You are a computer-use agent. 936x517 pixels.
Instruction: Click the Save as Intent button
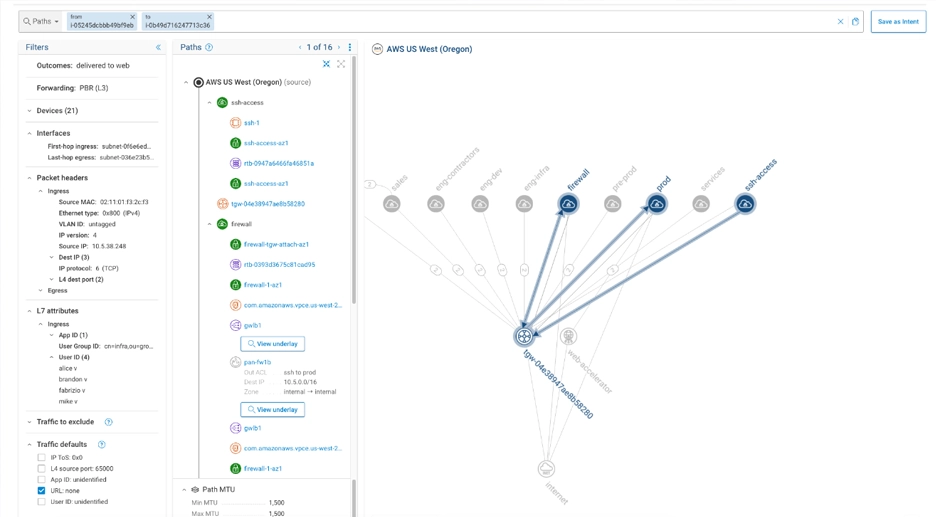tap(897, 21)
